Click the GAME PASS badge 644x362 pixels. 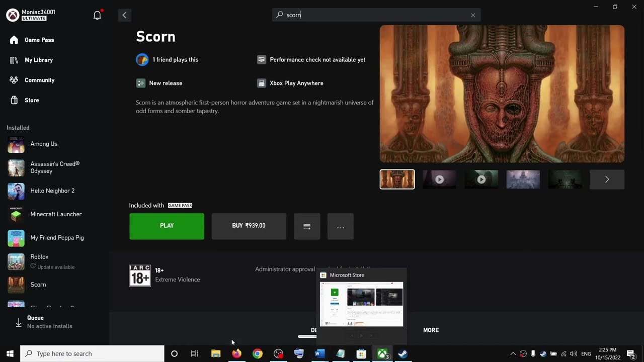coord(180,206)
